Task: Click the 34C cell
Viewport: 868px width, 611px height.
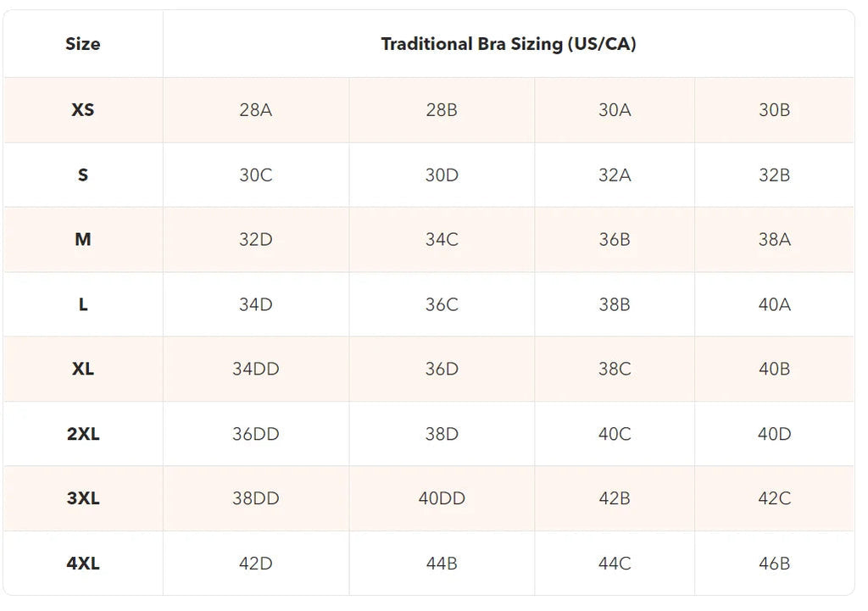Action: pyautogui.click(x=442, y=240)
